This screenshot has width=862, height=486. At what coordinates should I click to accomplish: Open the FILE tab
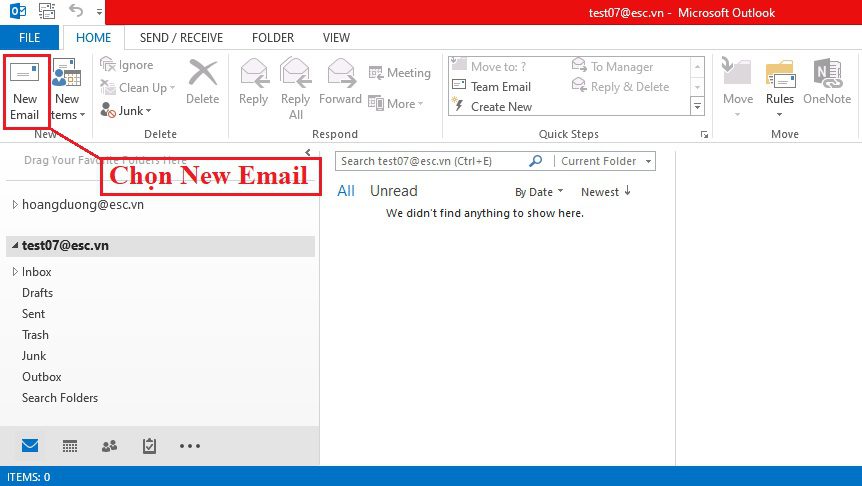click(x=29, y=37)
